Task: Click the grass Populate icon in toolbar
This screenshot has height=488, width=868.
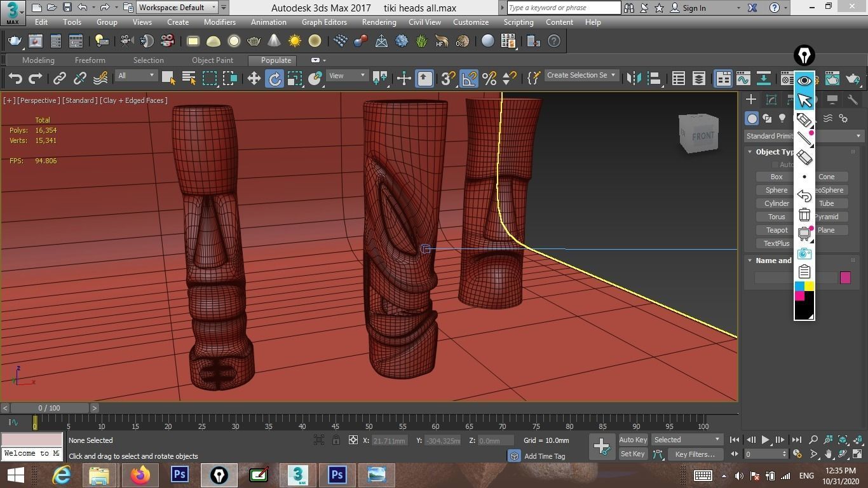Action: 422,41
